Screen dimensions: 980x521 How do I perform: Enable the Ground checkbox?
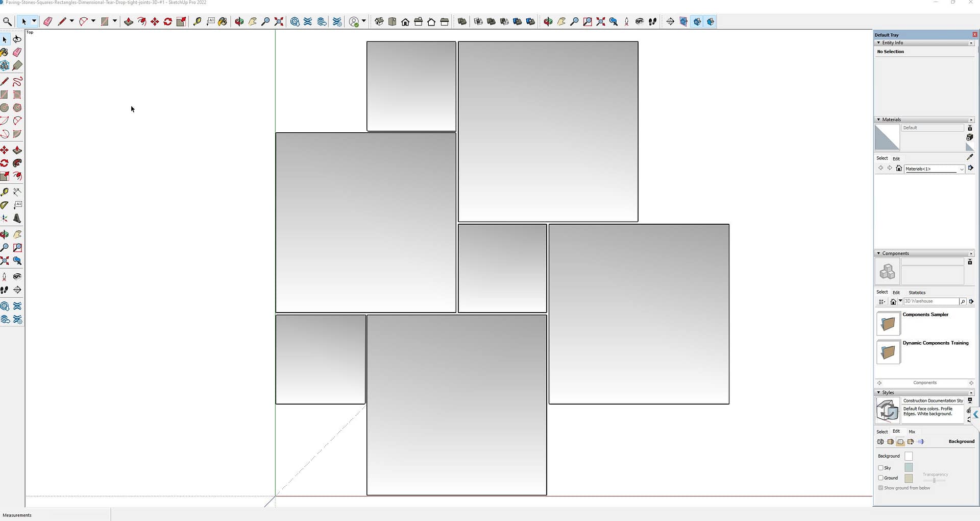pyautogui.click(x=880, y=478)
